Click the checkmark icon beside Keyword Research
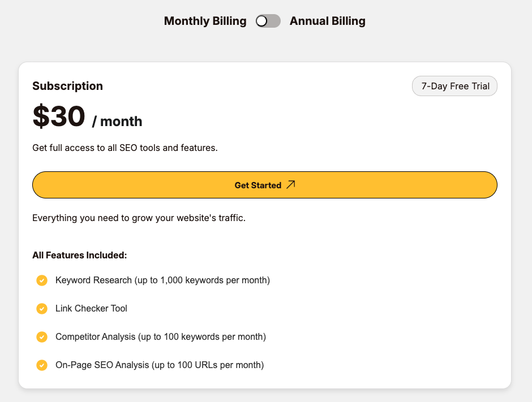 (42, 280)
